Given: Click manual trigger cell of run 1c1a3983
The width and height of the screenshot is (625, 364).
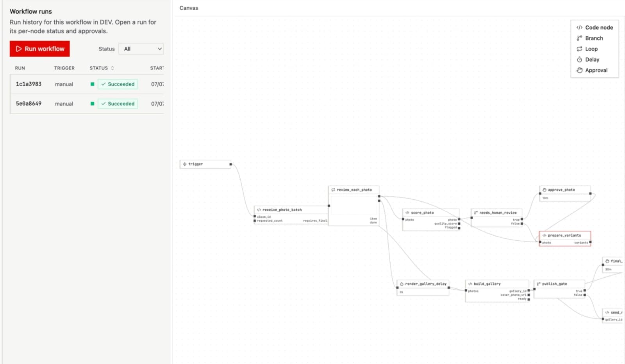Looking at the screenshot, I should (64, 84).
